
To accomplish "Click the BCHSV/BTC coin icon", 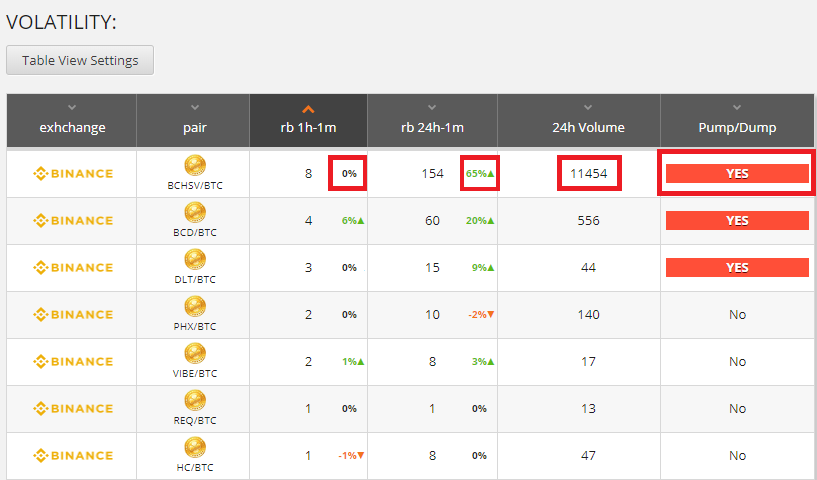I will pos(195,165).
